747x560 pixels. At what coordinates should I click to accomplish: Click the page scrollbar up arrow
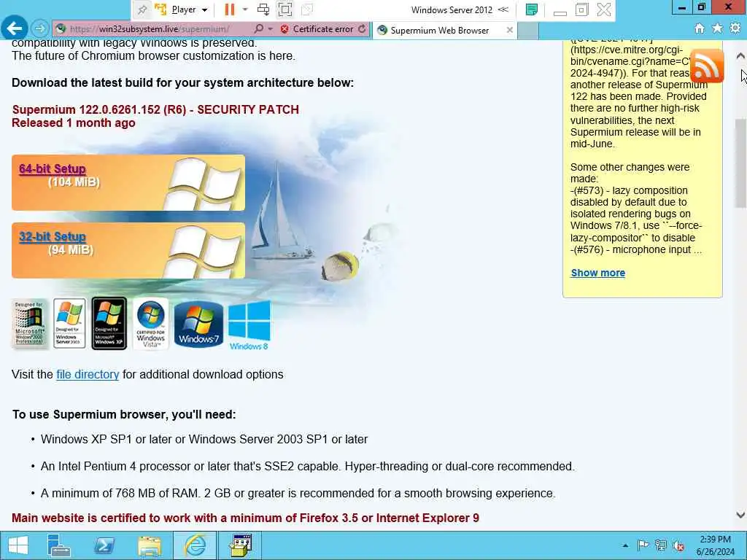tap(740, 55)
